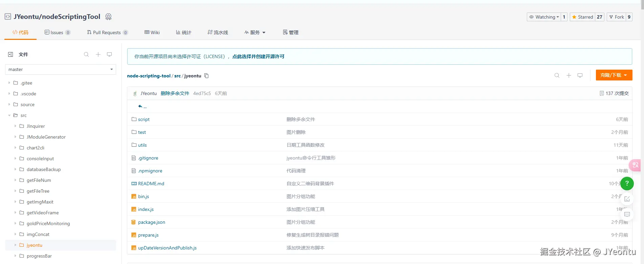Select the consoleInput folder in tree
644x264 pixels.
click(40, 159)
